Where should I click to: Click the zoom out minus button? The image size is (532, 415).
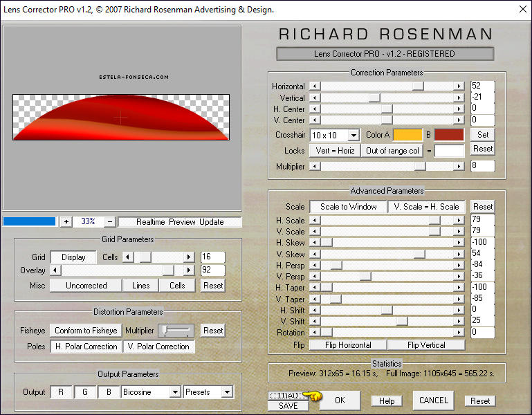click(x=109, y=221)
